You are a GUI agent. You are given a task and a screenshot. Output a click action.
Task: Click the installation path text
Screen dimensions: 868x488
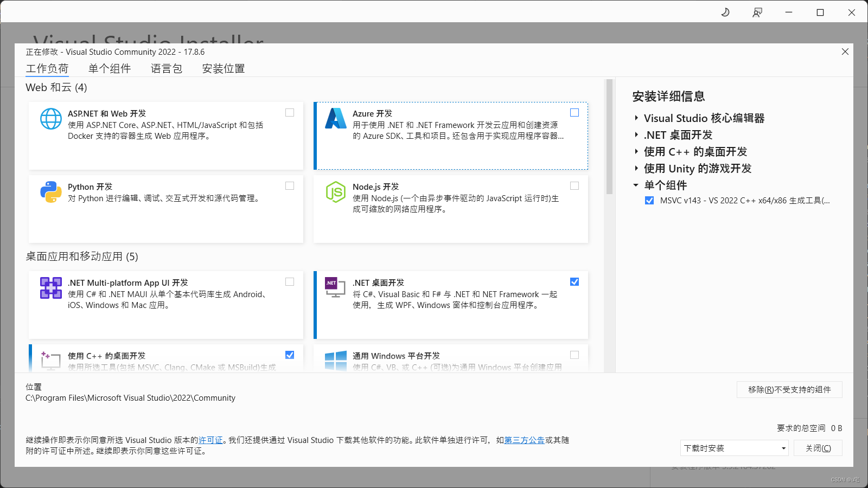point(131,398)
